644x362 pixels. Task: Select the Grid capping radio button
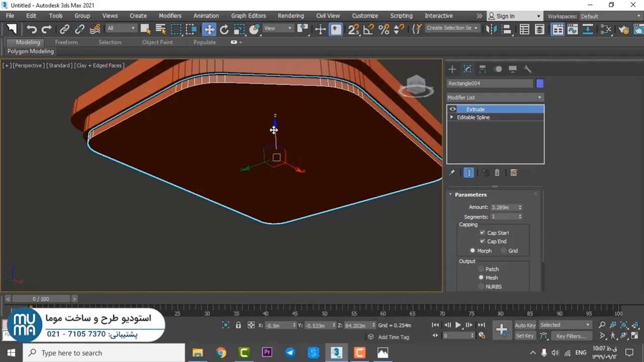point(504,250)
